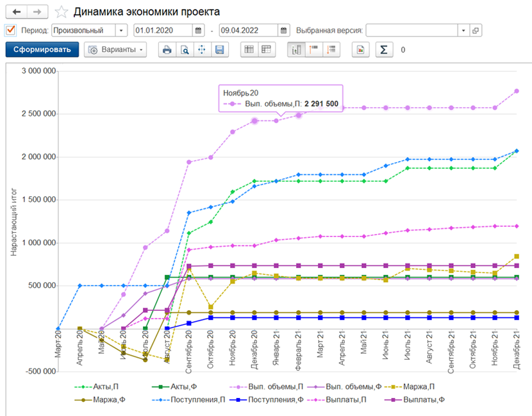
Task: Toggle the grouping structure display button
Action: (x=296, y=50)
